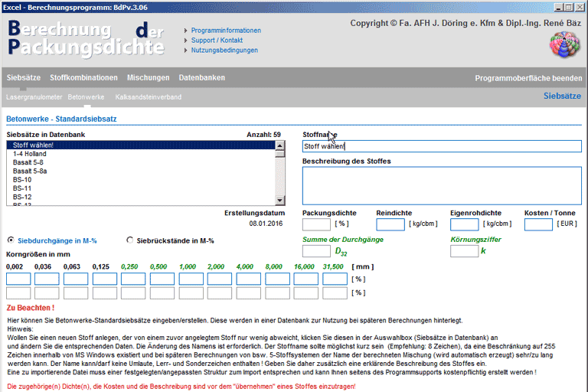This screenshot has height=392, width=588.
Task: Click Programmoberfläche beenden
Action: point(528,78)
